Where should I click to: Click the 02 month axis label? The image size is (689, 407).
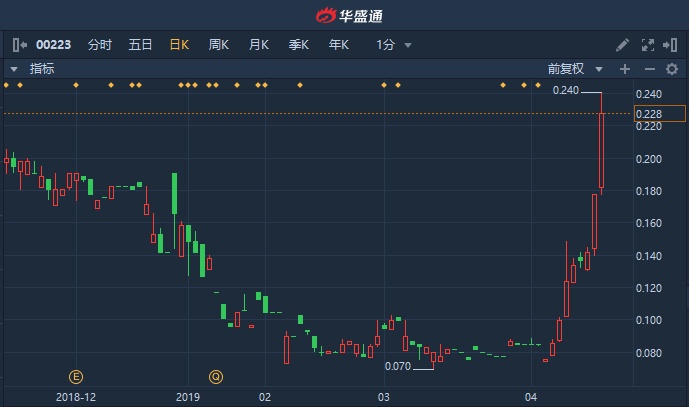[x=265, y=397]
